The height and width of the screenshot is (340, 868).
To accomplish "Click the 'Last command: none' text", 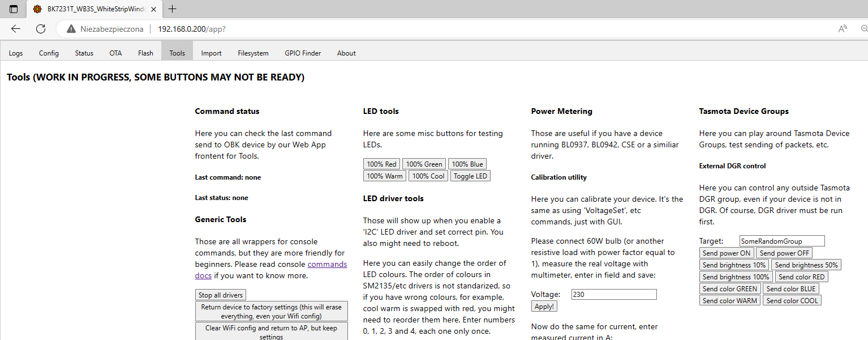I will 228,177.
